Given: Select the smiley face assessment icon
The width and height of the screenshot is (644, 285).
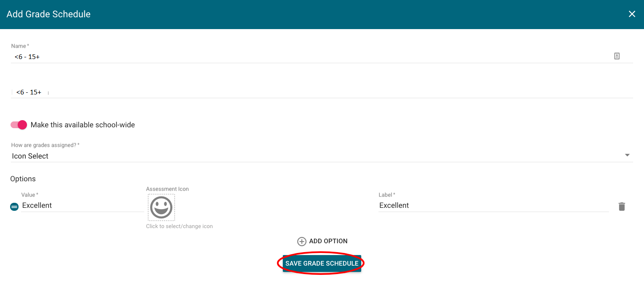Looking at the screenshot, I should 161,207.
